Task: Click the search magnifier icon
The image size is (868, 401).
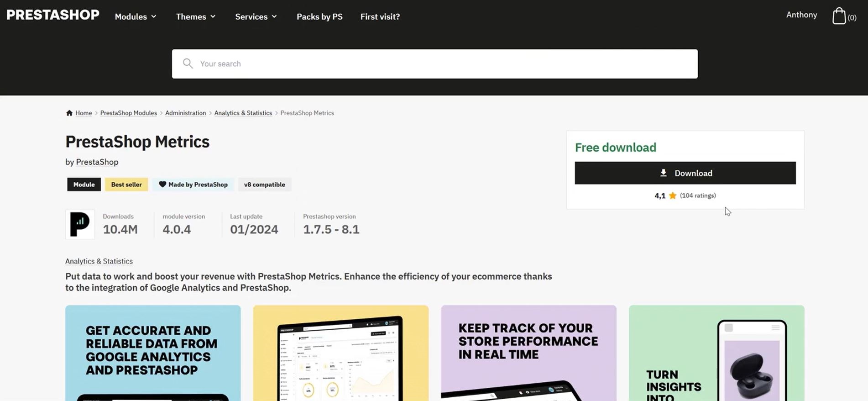Action: click(x=188, y=63)
